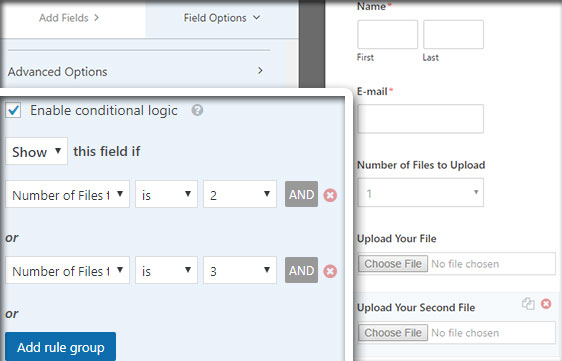Screen dimensions: 562x361
Task: Delete the Upload Your Second File field
Action: click(546, 304)
